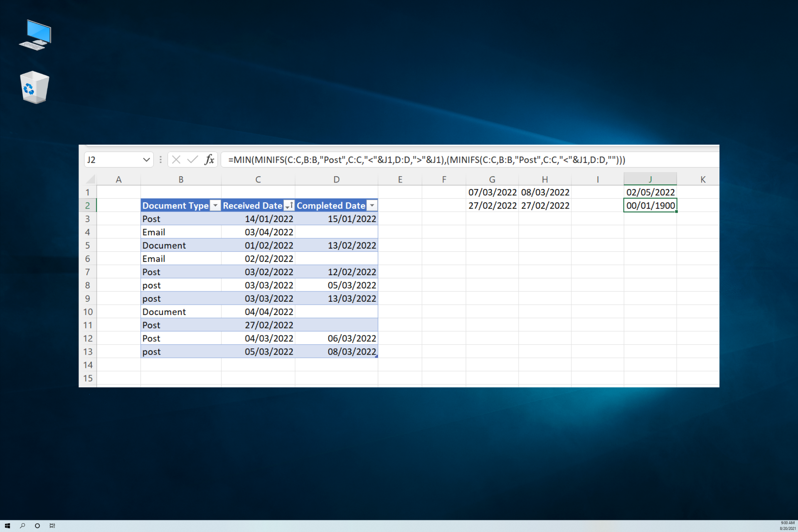
Task: Select column F header
Action: (444, 180)
